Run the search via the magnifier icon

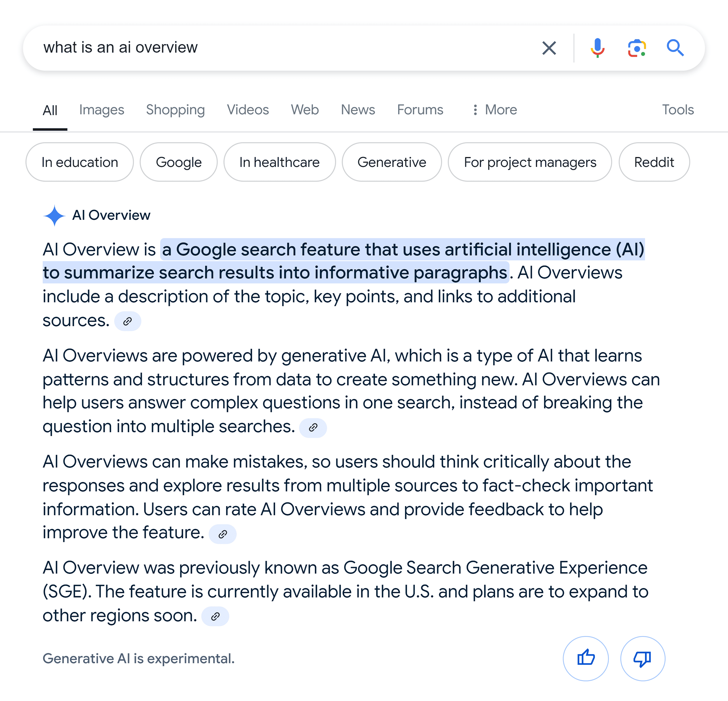tap(675, 47)
